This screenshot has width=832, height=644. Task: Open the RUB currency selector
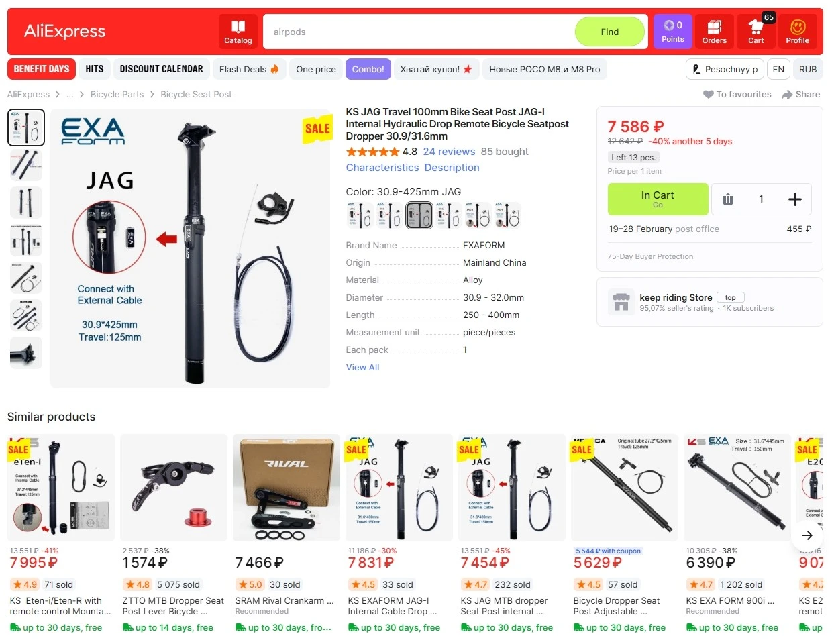point(808,69)
